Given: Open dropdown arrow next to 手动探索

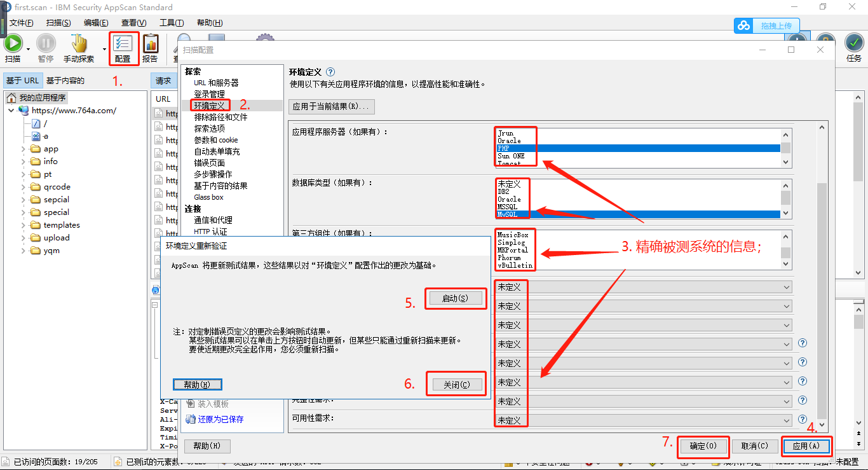Looking at the screenshot, I should (104, 48).
